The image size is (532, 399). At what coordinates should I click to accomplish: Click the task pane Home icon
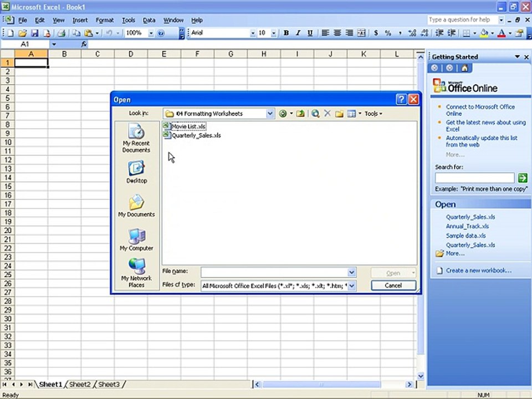pyautogui.click(x=464, y=68)
